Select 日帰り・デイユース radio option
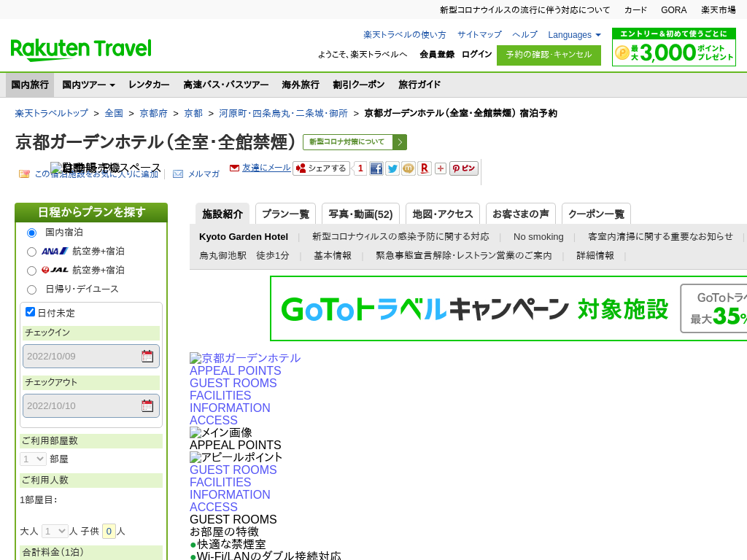 (x=31, y=289)
